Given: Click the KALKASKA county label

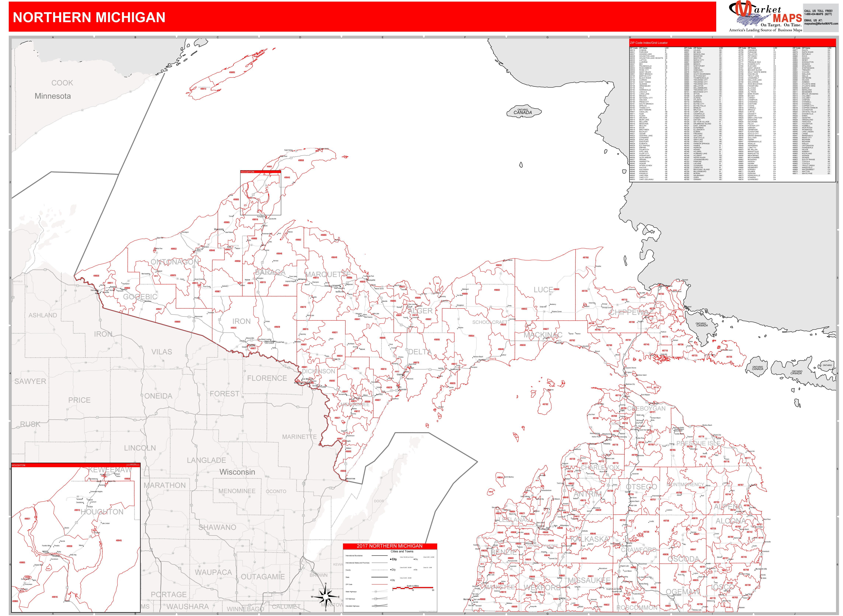Looking at the screenshot, I should [x=590, y=540].
